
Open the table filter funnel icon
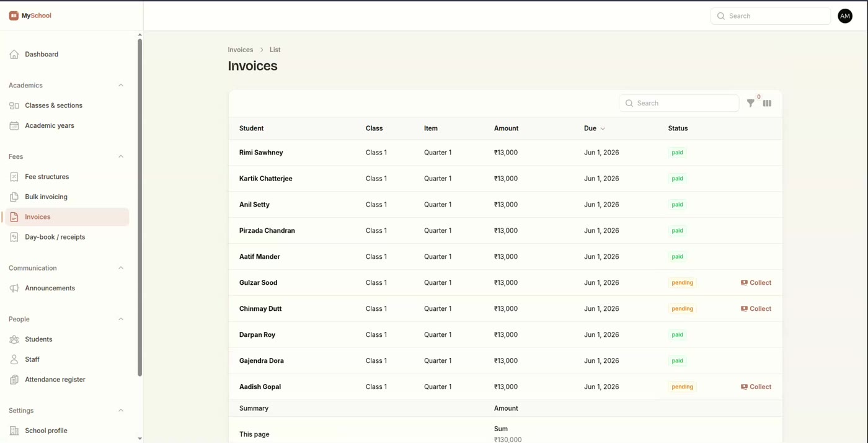click(x=751, y=104)
